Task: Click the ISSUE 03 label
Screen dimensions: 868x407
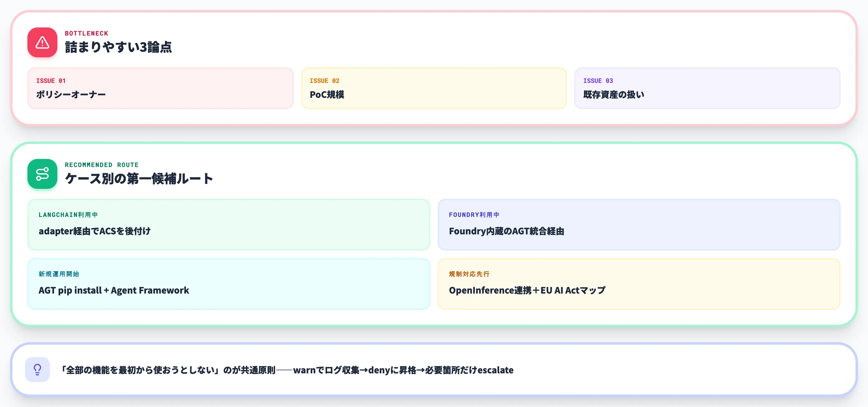Action: 598,81
